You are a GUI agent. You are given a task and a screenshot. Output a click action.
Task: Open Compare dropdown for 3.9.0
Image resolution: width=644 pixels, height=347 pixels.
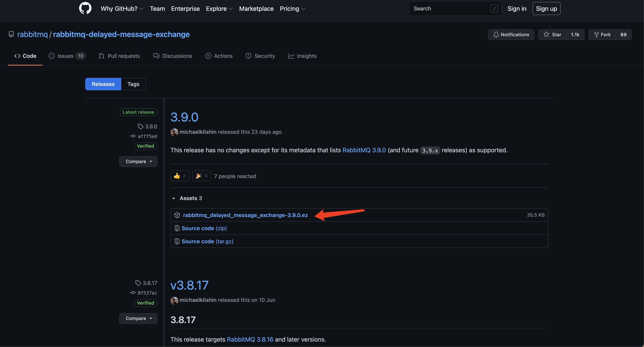[138, 161]
